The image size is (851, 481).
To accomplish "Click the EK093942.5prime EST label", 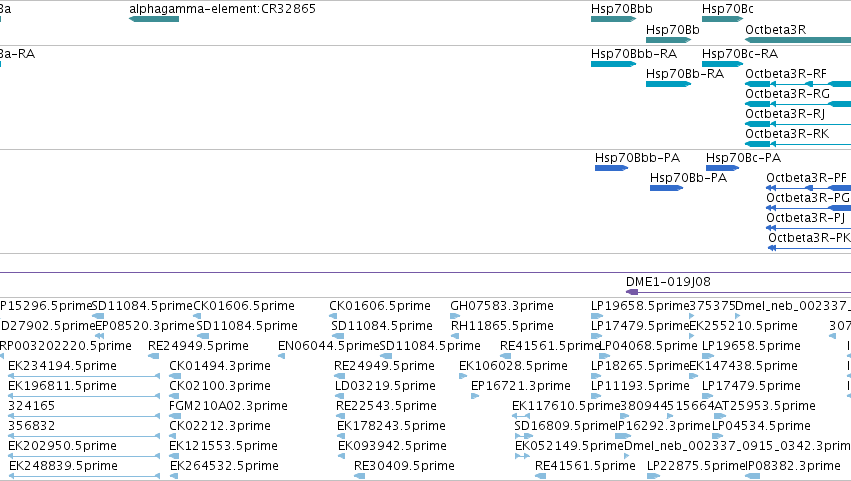I will coord(392,446).
